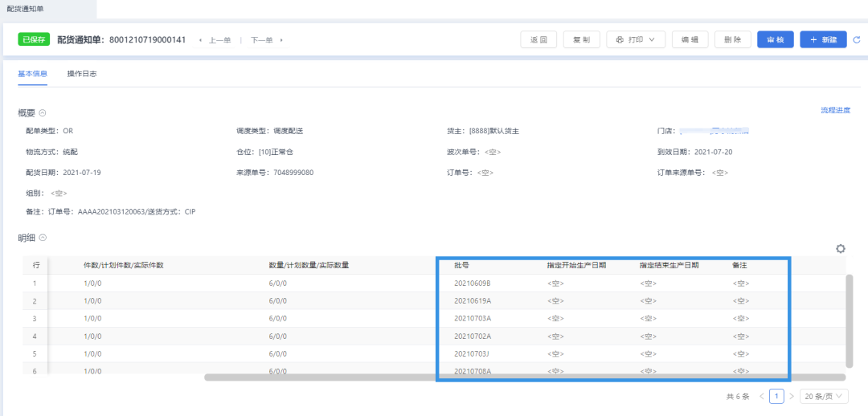Switch to 基本信息 tab
The width and height of the screenshot is (868, 416).
pyautogui.click(x=33, y=74)
